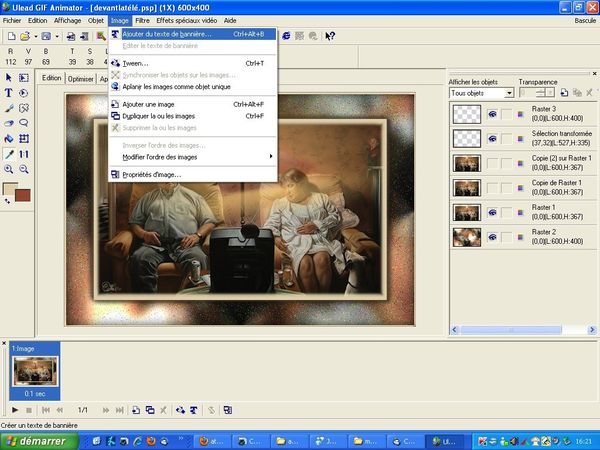Click the object panel horizontal scrollbar
Image resolution: width=600 pixels, height=450 pixels.
511,329
